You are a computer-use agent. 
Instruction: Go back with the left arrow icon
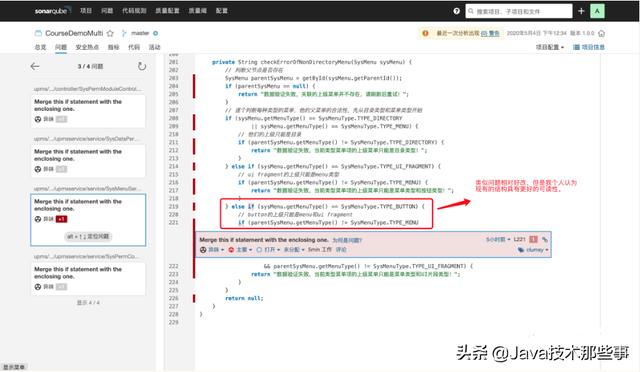[x=35, y=66]
